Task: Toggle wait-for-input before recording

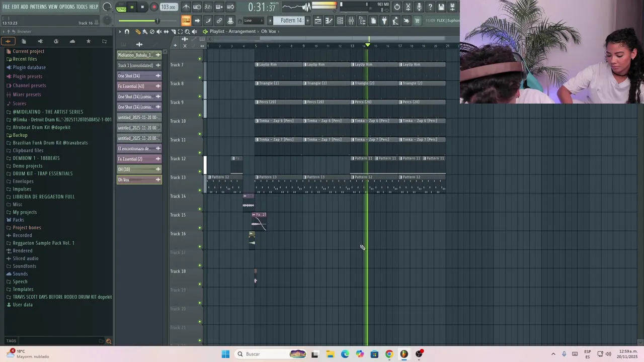Action: (197, 7)
